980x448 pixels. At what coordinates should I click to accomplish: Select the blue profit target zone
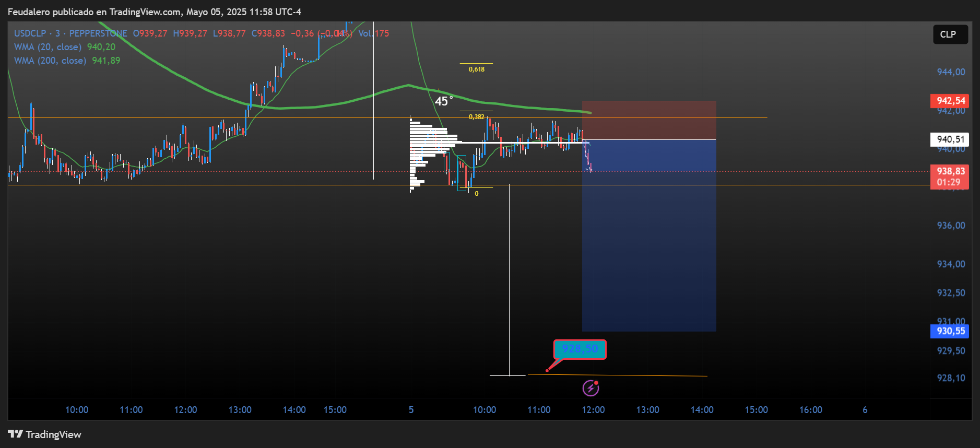(x=649, y=235)
